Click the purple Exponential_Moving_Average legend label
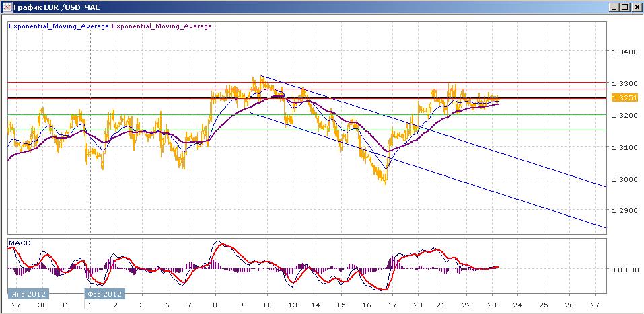This screenshot has width=644, height=314. [162, 26]
